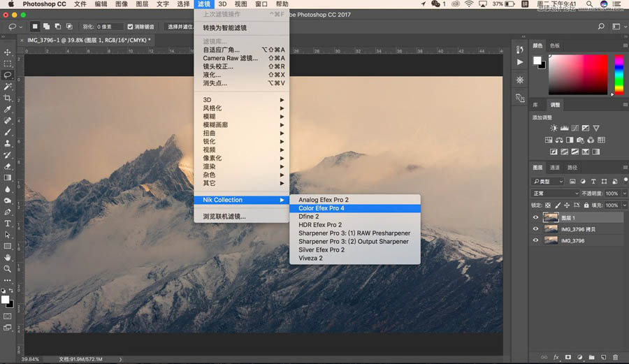Open the Actions panel play icon
This screenshot has height=364, width=629.
point(520,62)
